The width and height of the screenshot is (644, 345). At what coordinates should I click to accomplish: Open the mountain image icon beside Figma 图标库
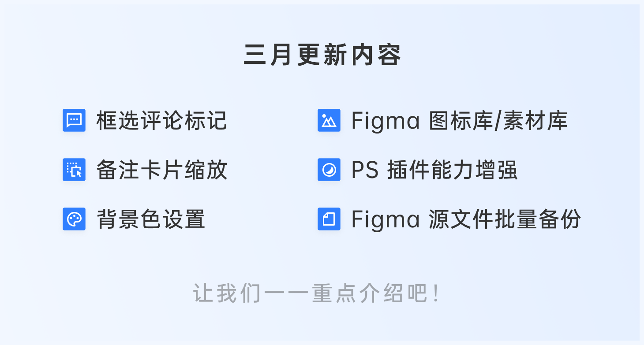coord(329,120)
